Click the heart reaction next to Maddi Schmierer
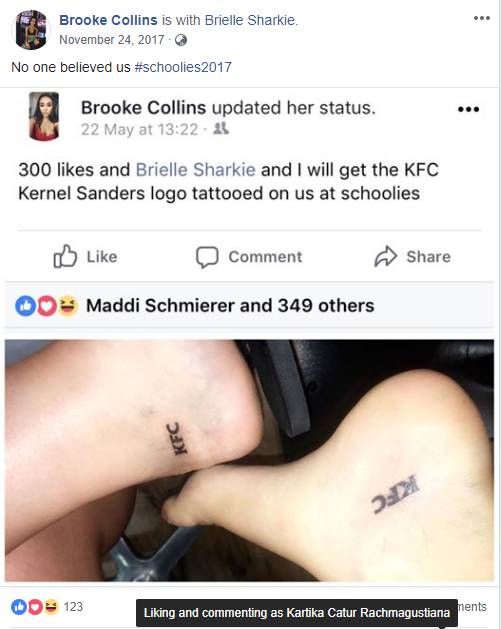This screenshot has width=501, height=629. tap(47, 306)
